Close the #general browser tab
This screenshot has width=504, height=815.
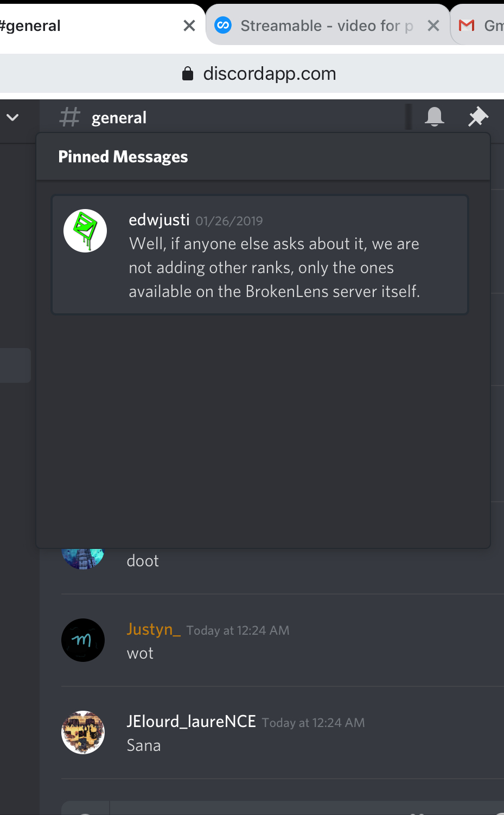coord(189,26)
